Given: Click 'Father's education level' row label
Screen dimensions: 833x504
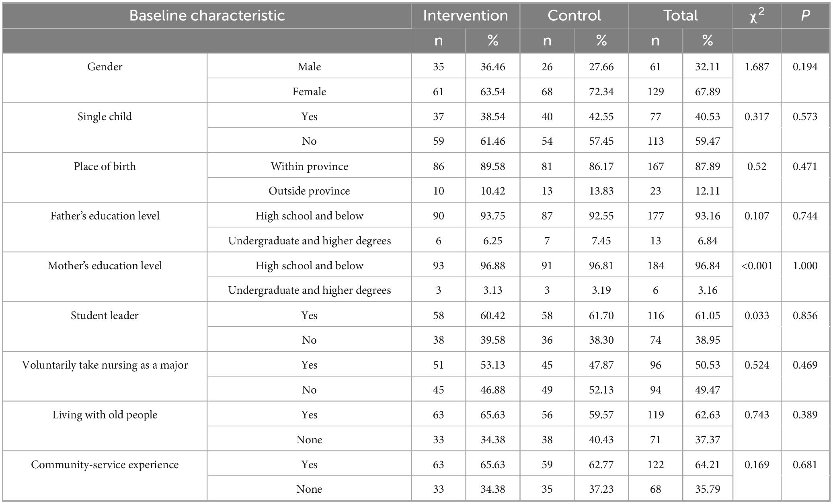Looking at the screenshot, I should click(105, 216).
